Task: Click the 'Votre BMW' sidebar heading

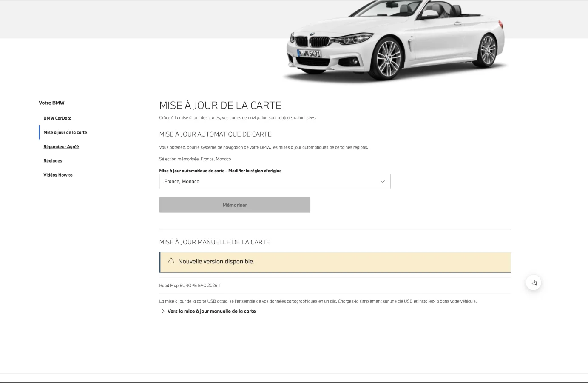Action: tap(51, 103)
